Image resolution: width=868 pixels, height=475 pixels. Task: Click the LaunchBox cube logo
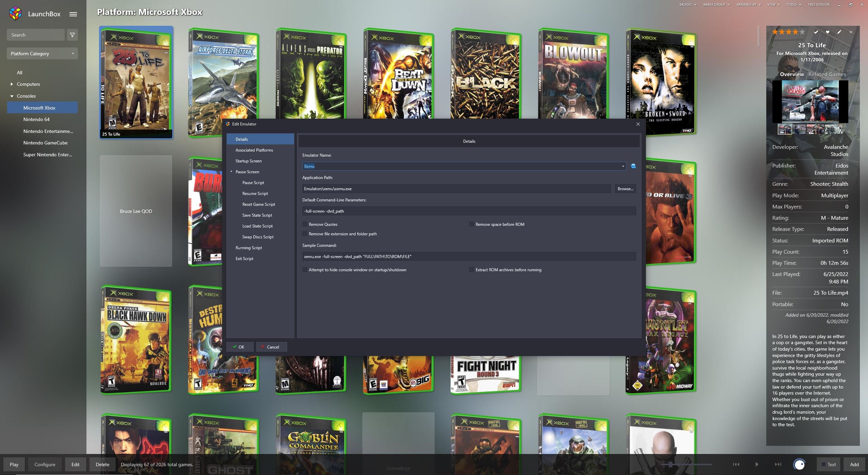point(15,14)
